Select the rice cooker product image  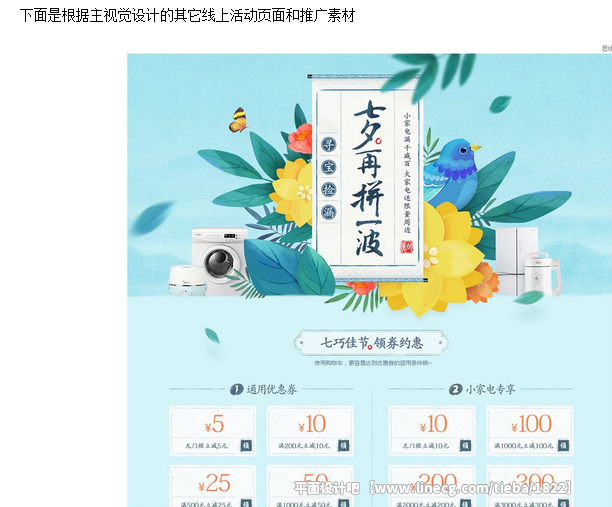tap(187, 280)
